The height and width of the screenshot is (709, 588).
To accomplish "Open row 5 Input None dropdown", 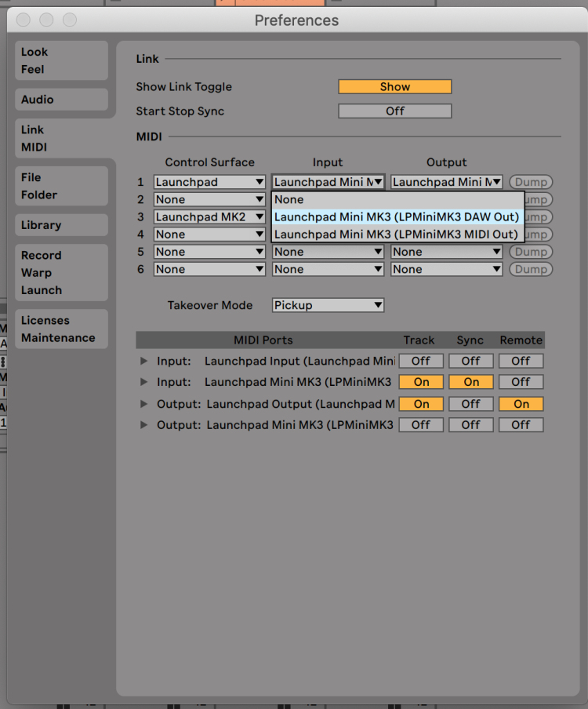I will click(328, 252).
